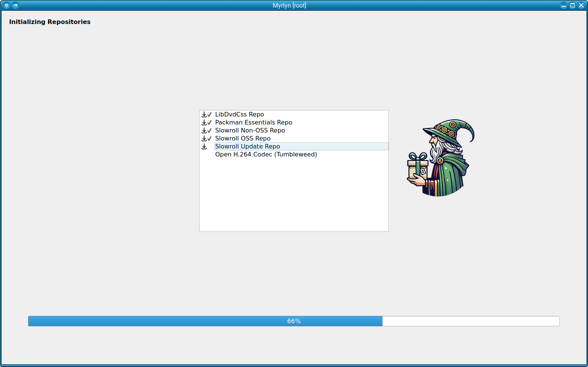The width and height of the screenshot is (588, 367).
Task: Select the Slowroll Non-OSS Repo entry
Action: click(250, 130)
